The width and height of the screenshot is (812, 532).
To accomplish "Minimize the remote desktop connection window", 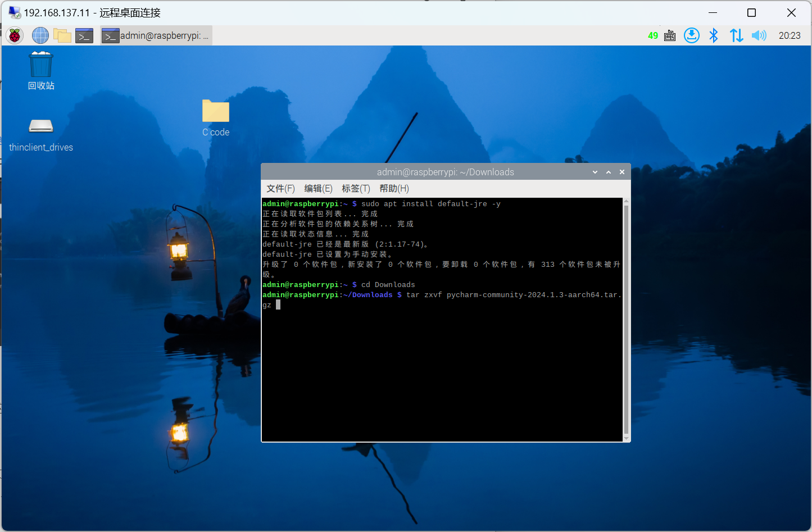I will pyautogui.click(x=713, y=12).
